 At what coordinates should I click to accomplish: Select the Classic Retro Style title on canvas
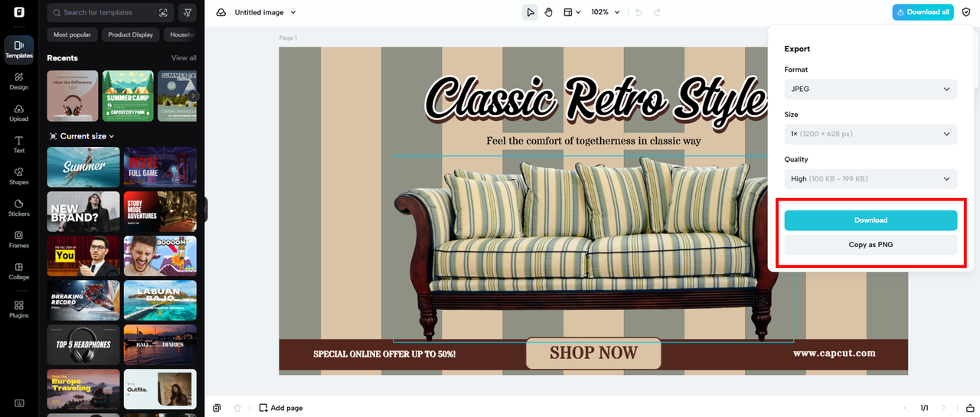[596, 99]
